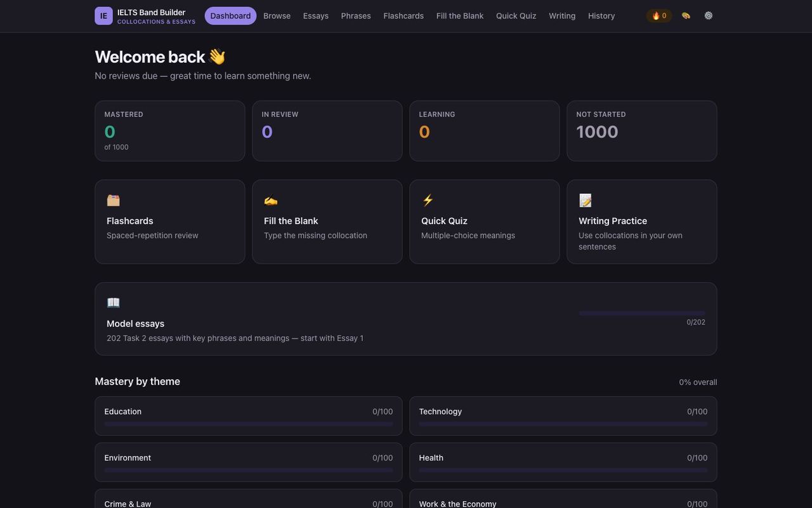Open the Essays nav item
812x508 pixels.
point(316,16)
